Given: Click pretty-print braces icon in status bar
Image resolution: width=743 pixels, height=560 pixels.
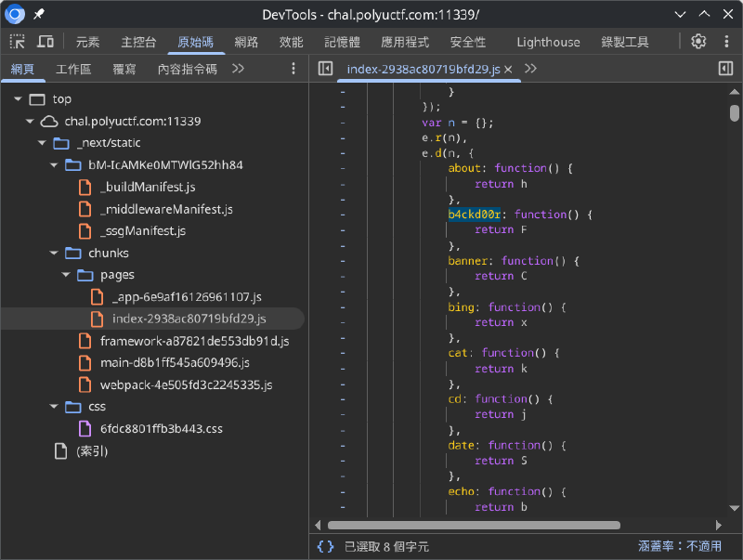Looking at the screenshot, I should click(326, 546).
